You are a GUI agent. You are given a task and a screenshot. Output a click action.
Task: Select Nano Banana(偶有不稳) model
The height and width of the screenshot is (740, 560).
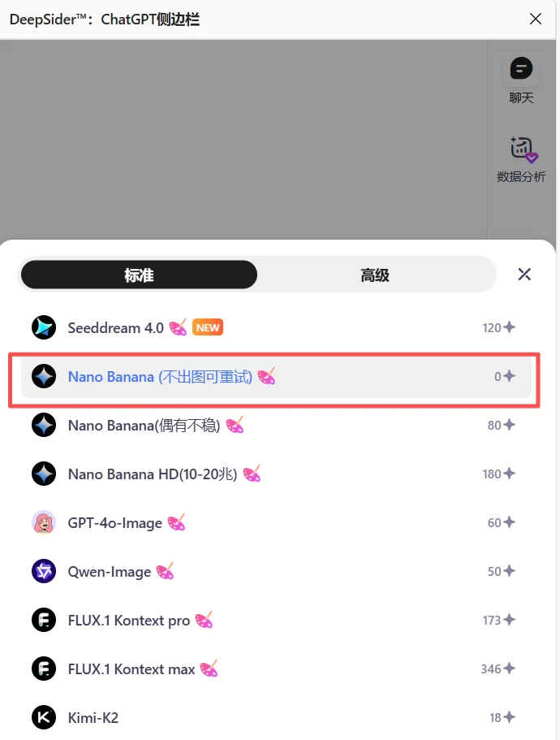coord(276,425)
